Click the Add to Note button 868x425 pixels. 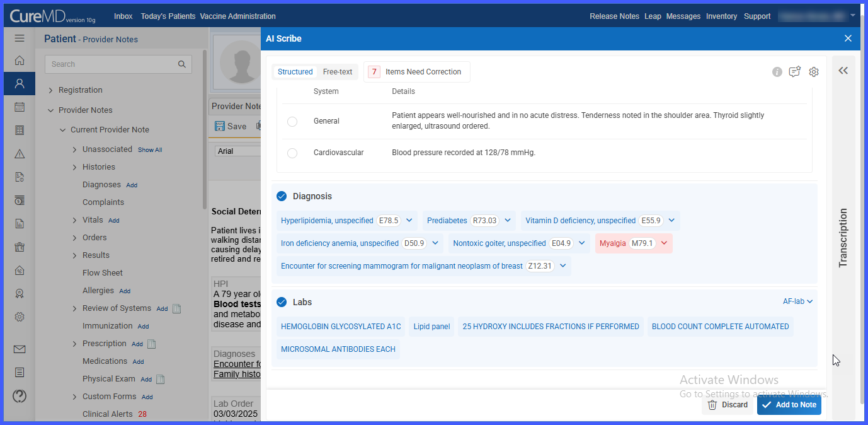point(789,405)
